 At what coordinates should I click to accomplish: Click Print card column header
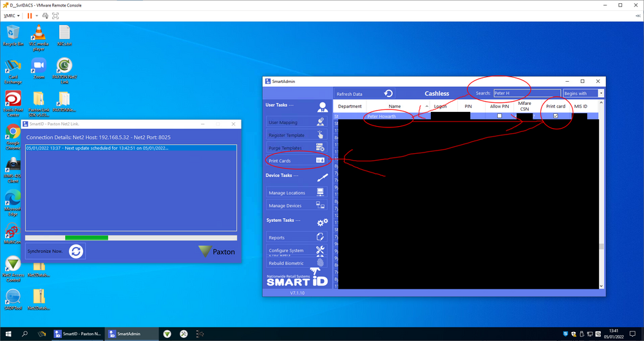coord(556,106)
